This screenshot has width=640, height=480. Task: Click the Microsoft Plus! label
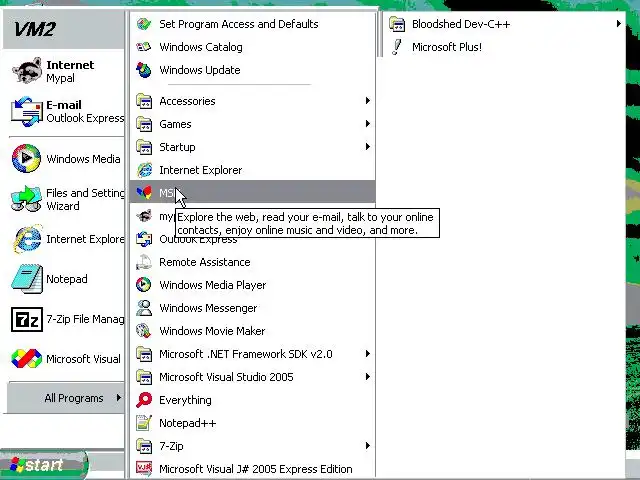click(x=447, y=47)
